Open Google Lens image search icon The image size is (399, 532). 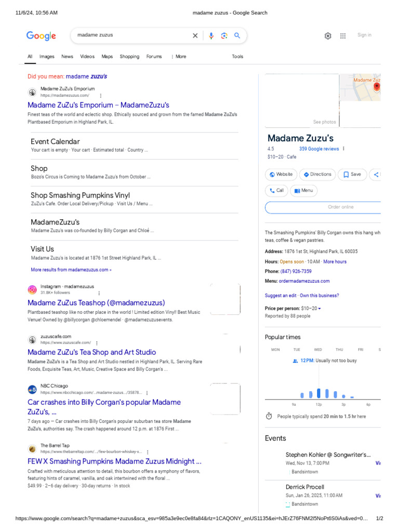(224, 36)
